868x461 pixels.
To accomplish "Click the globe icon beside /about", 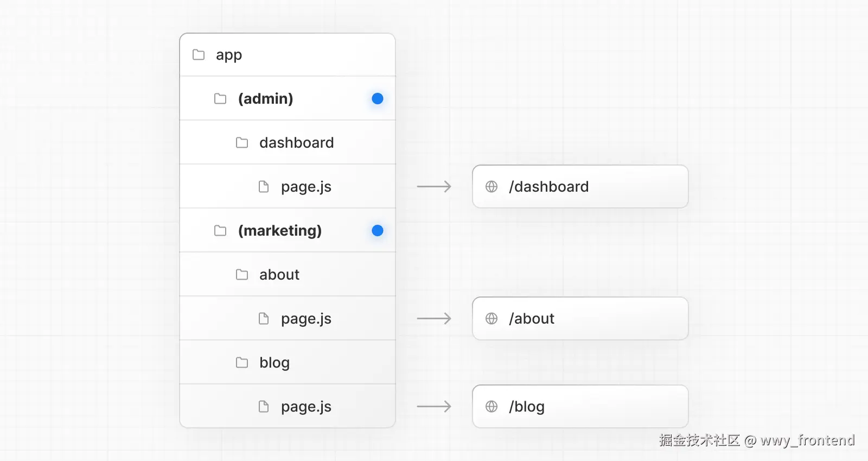I will pyautogui.click(x=492, y=319).
